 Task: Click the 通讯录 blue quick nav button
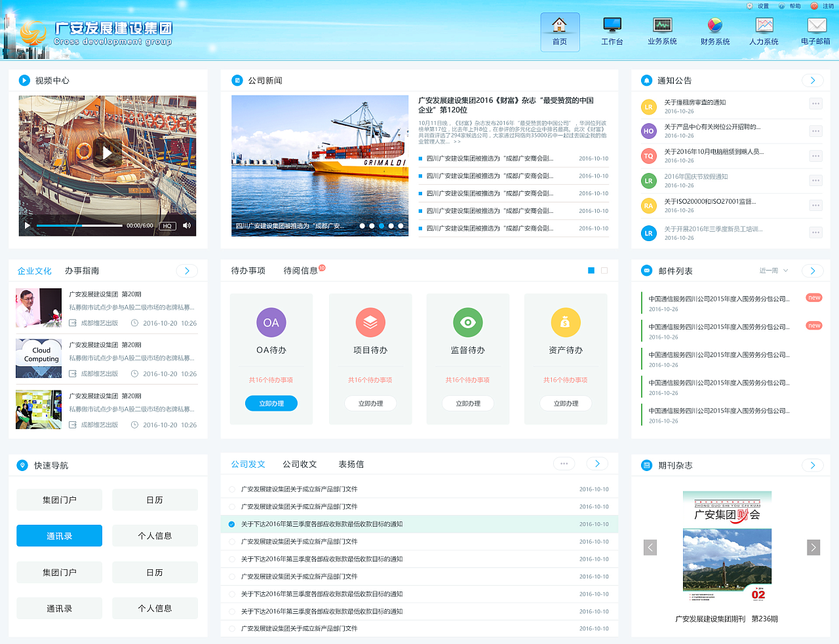(59, 536)
